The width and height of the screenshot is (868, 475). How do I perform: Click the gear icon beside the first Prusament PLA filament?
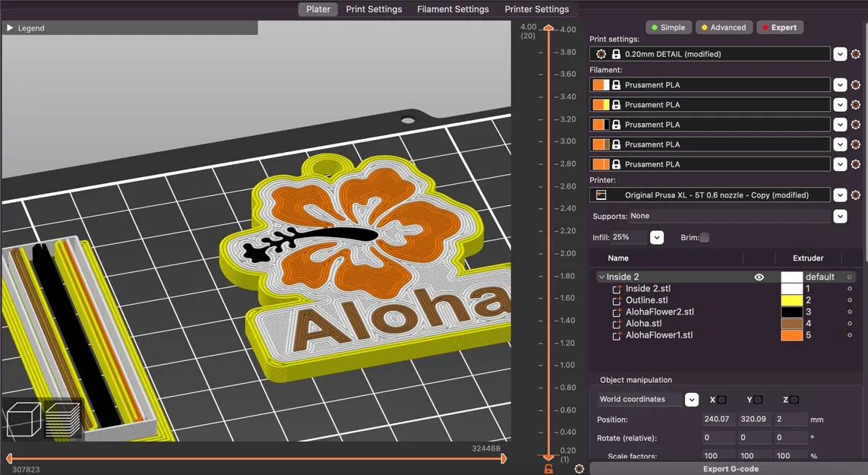click(857, 84)
